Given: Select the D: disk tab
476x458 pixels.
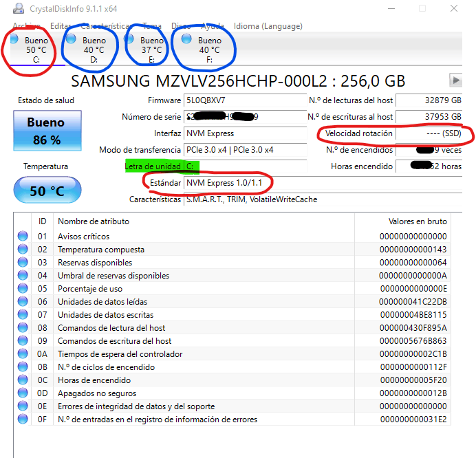Looking at the screenshot, I should (94, 49).
